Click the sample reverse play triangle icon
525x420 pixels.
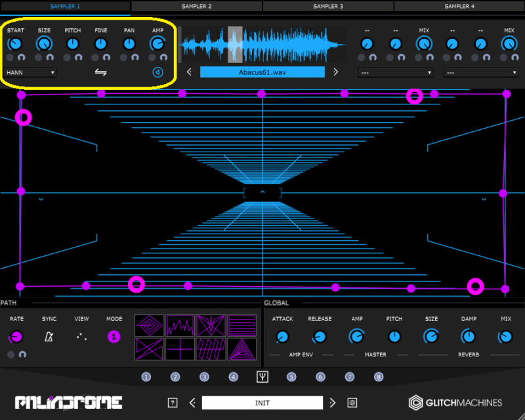[157, 72]
